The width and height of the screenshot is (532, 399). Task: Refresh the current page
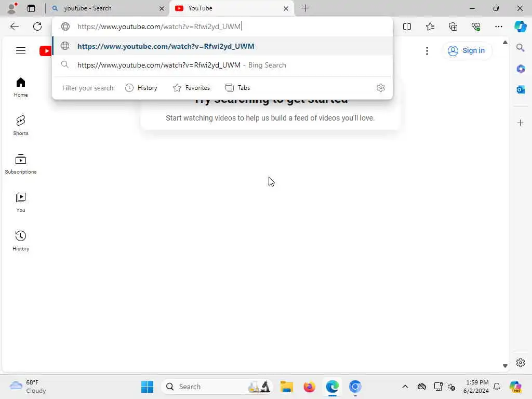click(37, 26)
